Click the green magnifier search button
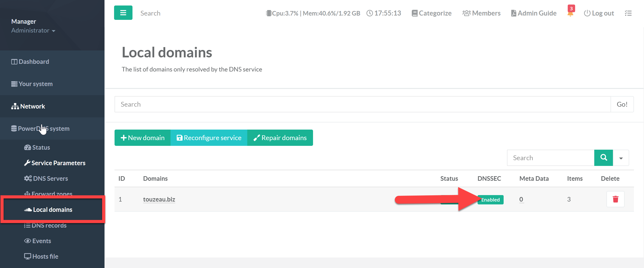 click(x=603, y=158)
